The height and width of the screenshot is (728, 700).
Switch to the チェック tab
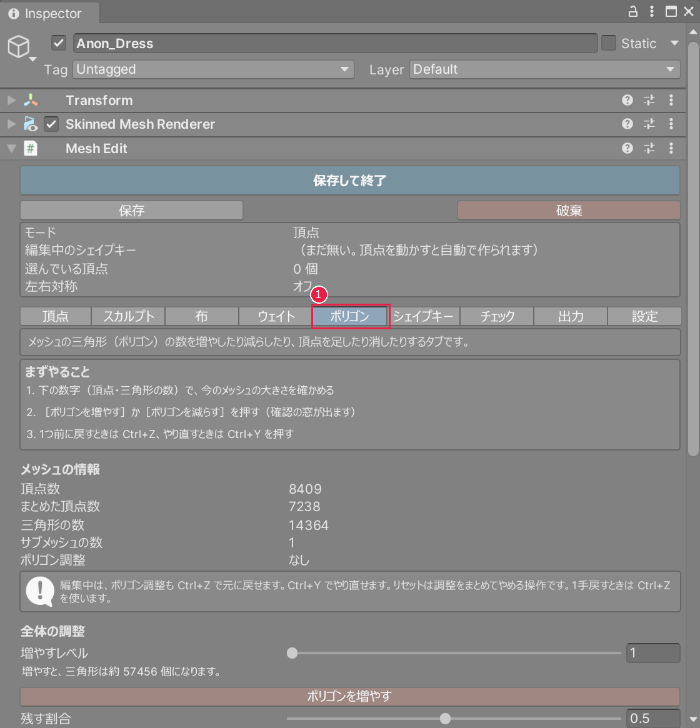point(497,316)
